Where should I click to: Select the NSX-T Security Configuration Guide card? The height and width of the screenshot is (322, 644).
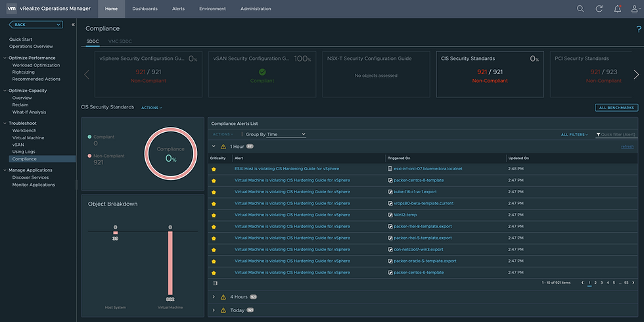pos(376,74)
